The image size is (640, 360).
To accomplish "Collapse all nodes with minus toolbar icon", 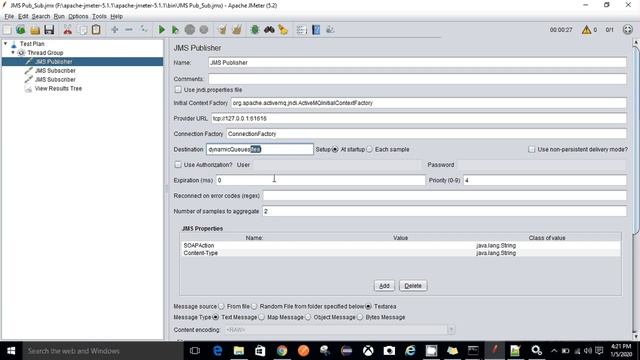I will (129, 30).
